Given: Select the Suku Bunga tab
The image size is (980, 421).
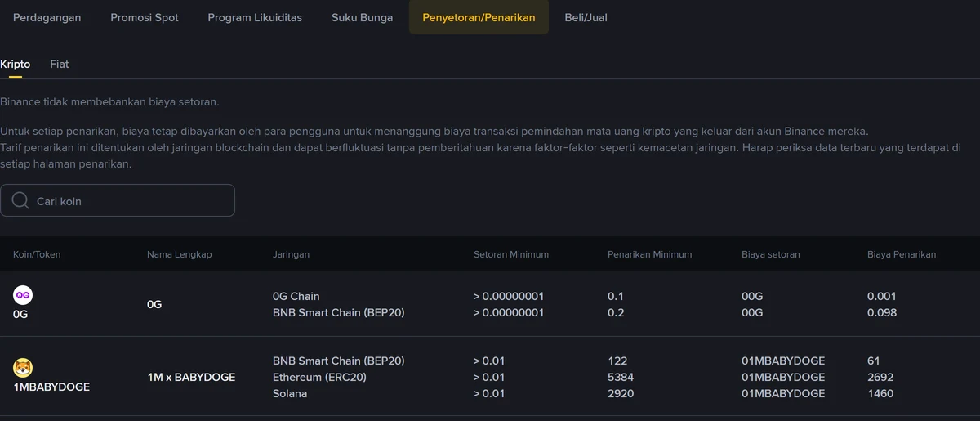Looking at the screenshot, I should point(362,17).
